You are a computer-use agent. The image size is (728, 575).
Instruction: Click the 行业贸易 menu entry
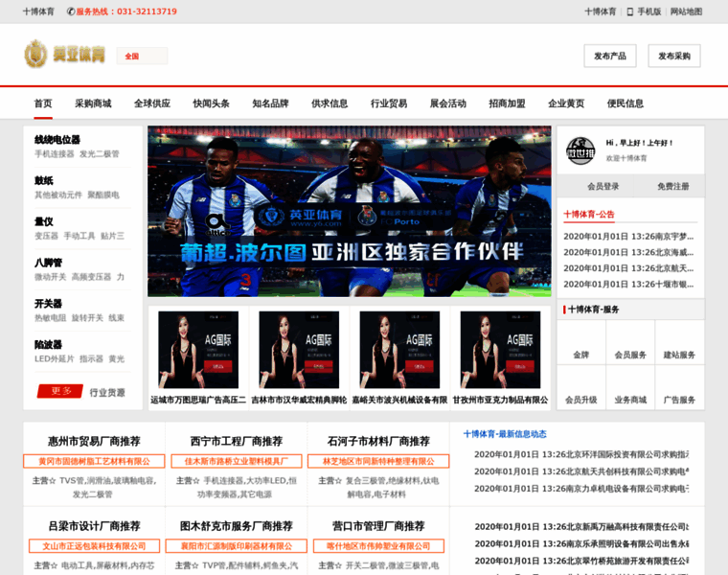tap(389, 103)
